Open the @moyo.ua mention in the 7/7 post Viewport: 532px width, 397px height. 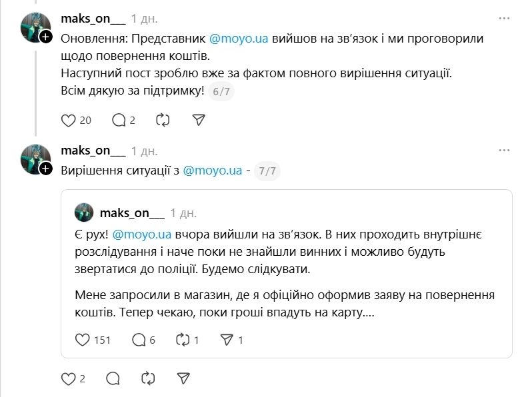tap(212, 171)
